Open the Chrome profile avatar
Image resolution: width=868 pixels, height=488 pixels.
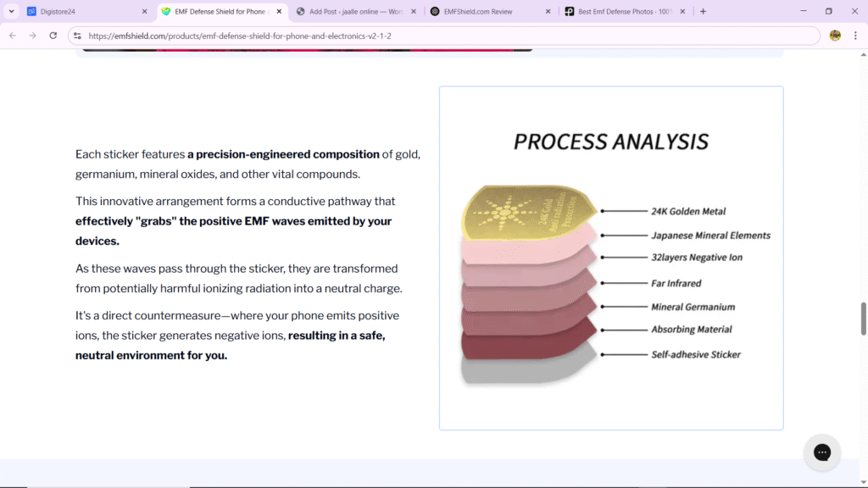(835, 36)
